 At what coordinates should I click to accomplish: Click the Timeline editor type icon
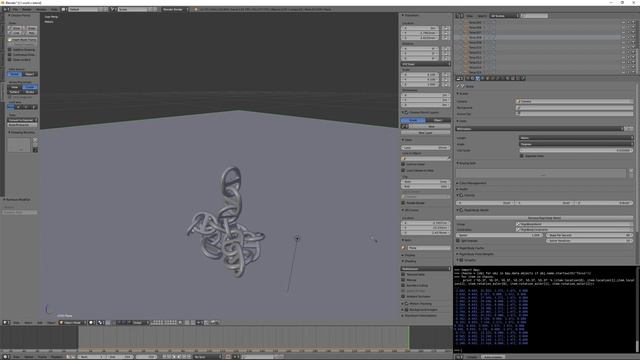coord(6,357)
